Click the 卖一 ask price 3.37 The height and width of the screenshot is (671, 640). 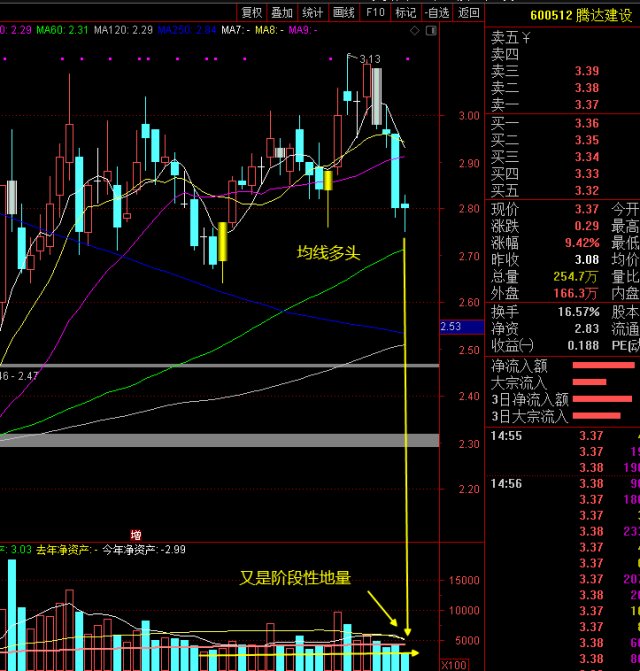pyautogui.click(x=587, y=104)
